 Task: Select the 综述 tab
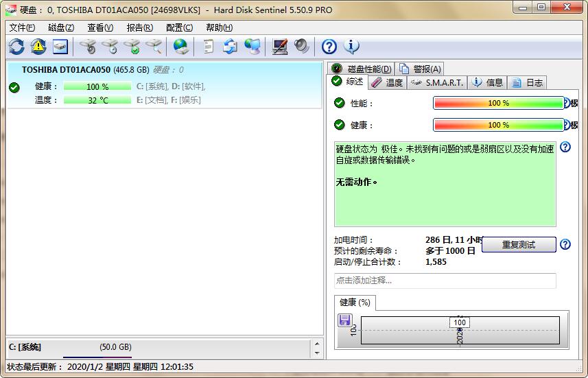pos(348,82)
